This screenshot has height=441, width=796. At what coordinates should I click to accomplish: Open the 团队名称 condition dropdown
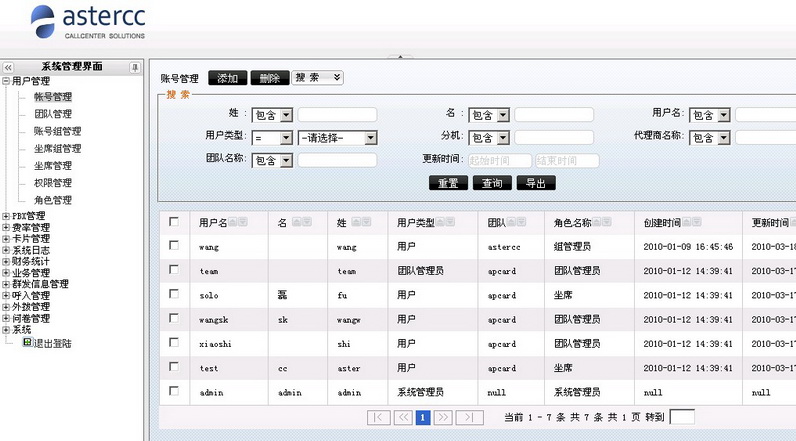pyautogui.click(x=272, y=160)
